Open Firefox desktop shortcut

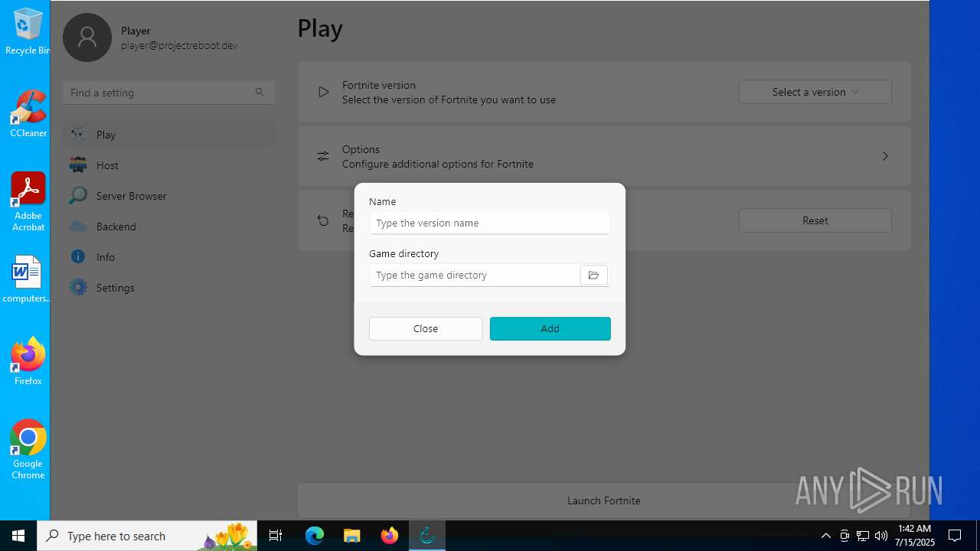tap(28, 361)
